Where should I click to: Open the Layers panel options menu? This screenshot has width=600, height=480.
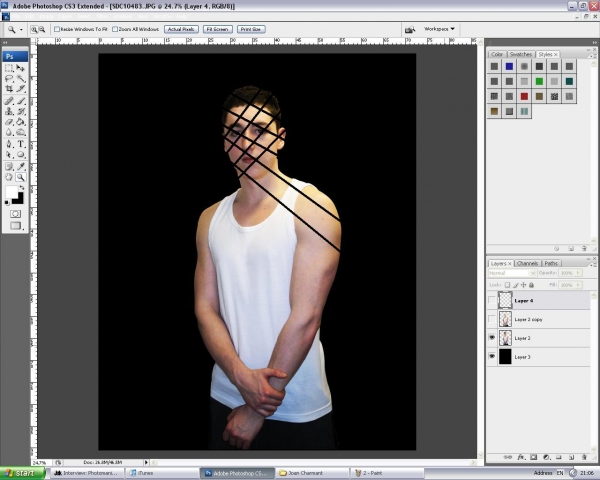click(x=592, y=264)
